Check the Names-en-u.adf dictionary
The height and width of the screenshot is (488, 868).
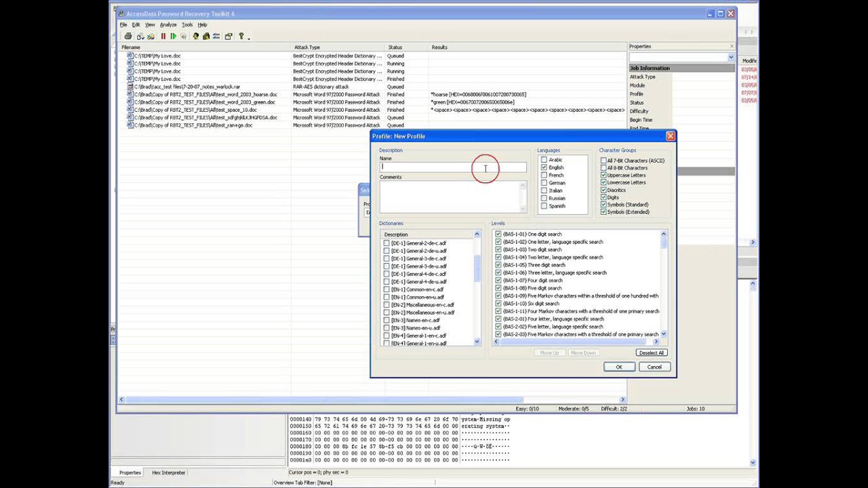coord(387,328)
